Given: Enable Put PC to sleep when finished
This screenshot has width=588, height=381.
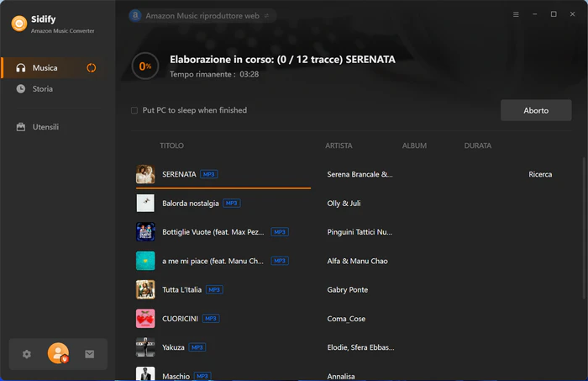Looking at the screenshot, I should (134, 110).
